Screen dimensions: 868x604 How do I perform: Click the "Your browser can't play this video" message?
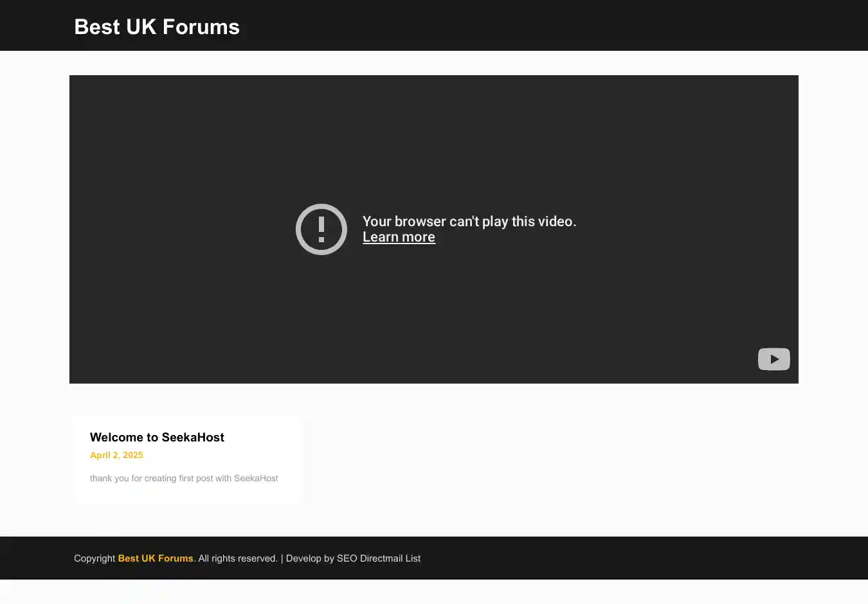[469, 221]
